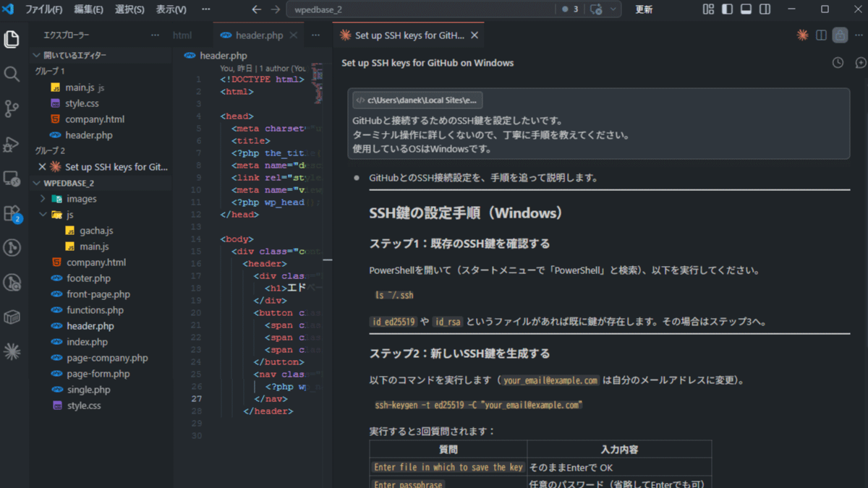
Task: Open the ファイル(F) menu
Action: point(43,9)
